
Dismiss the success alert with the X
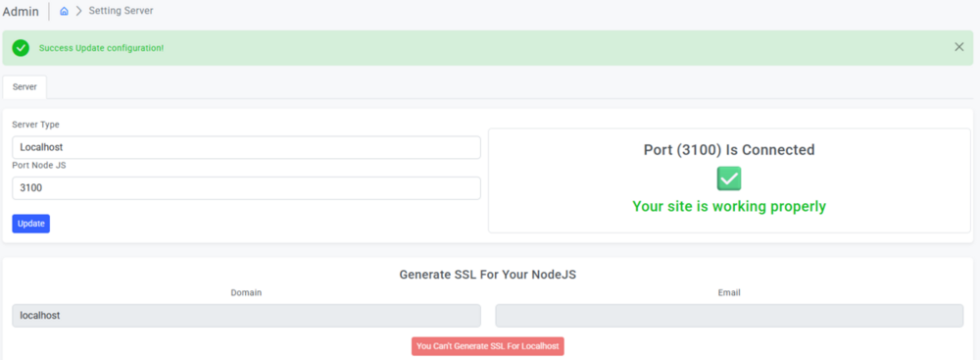click(x=959, y=47)
